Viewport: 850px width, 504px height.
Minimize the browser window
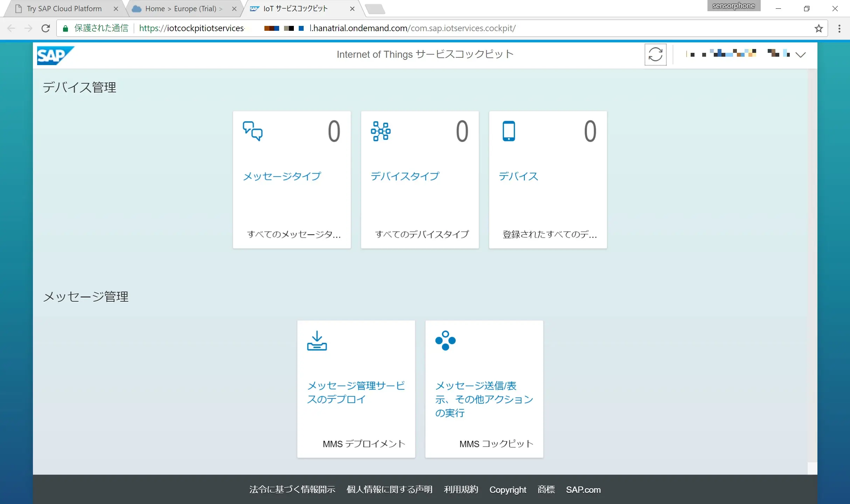(x=778, y=9)
